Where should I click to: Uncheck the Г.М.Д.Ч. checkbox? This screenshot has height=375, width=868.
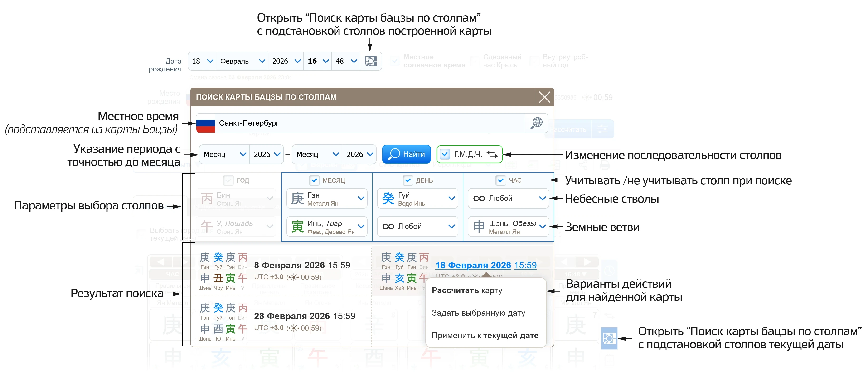point(445,154)
